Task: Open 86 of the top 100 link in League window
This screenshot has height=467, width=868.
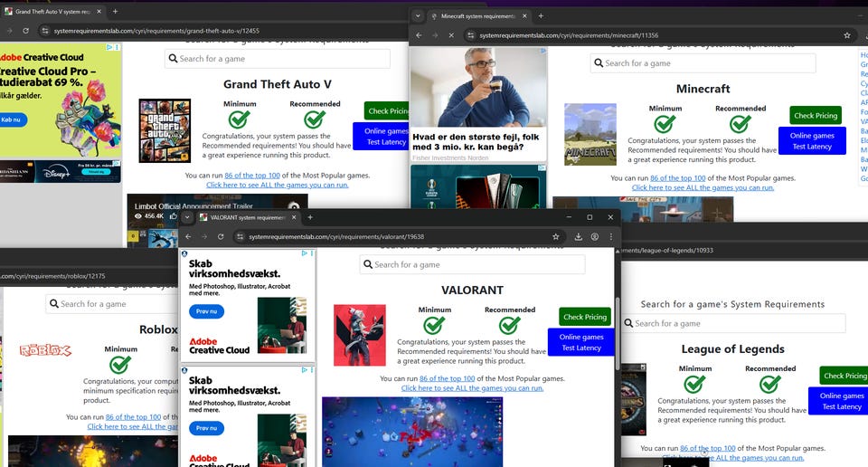Action: (x=707, y=448)
